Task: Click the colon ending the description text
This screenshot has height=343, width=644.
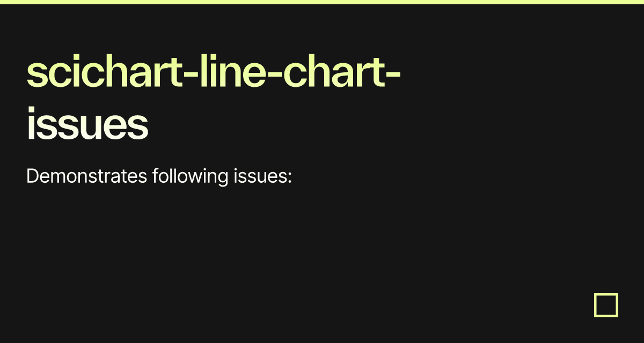Action: pos(289,178)
